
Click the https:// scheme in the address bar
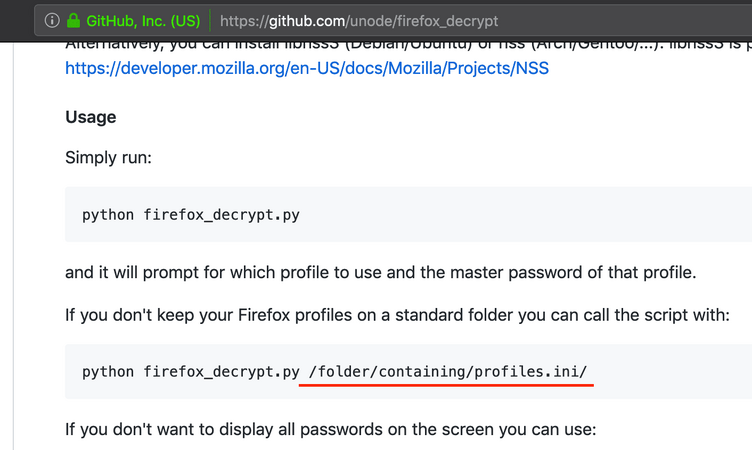(x=244, y=21)
